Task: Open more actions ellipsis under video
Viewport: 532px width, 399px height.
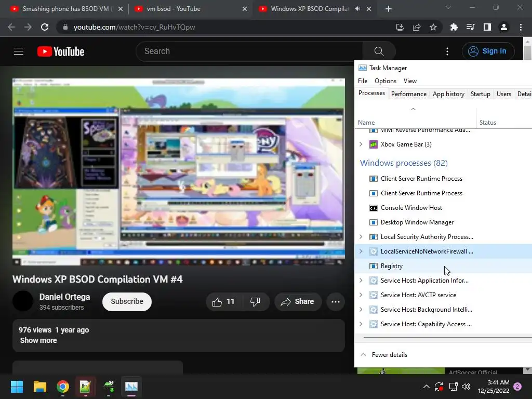Action: (336, 302)
